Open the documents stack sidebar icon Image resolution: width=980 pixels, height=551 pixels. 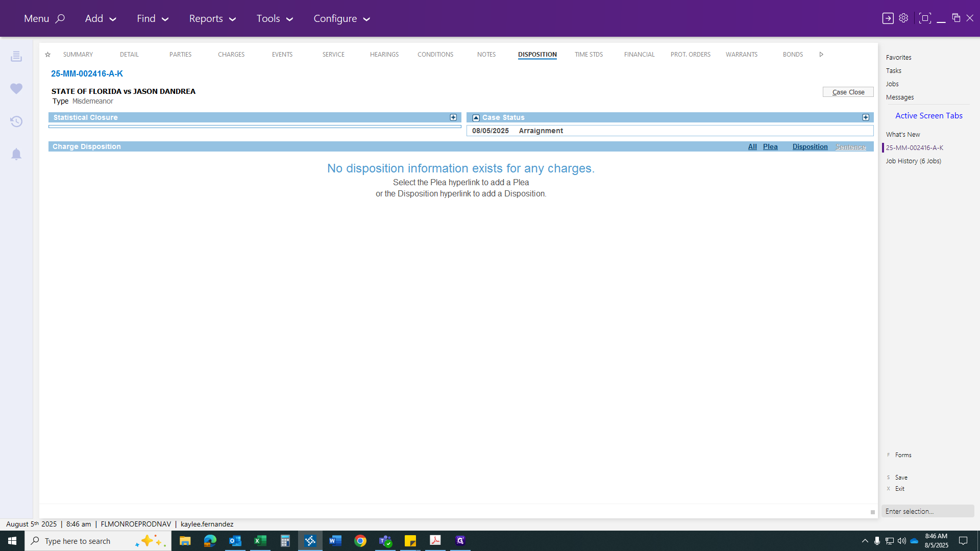(x=16, y=56)
